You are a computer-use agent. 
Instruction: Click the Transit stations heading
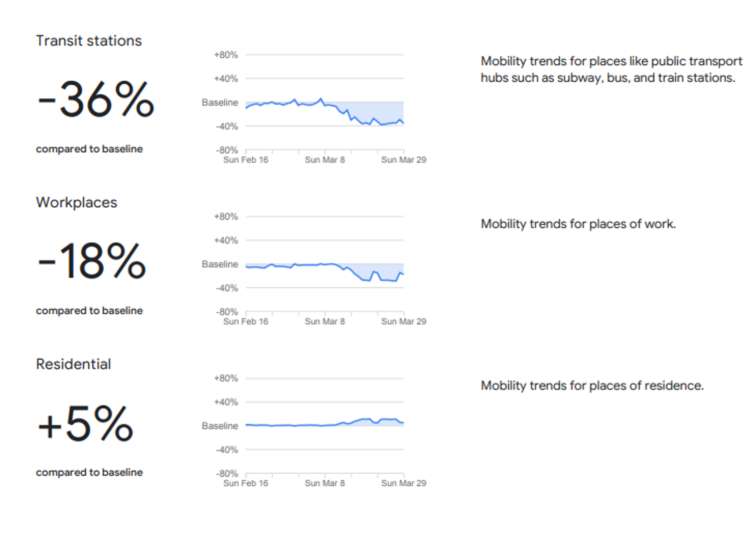point(89,41)
